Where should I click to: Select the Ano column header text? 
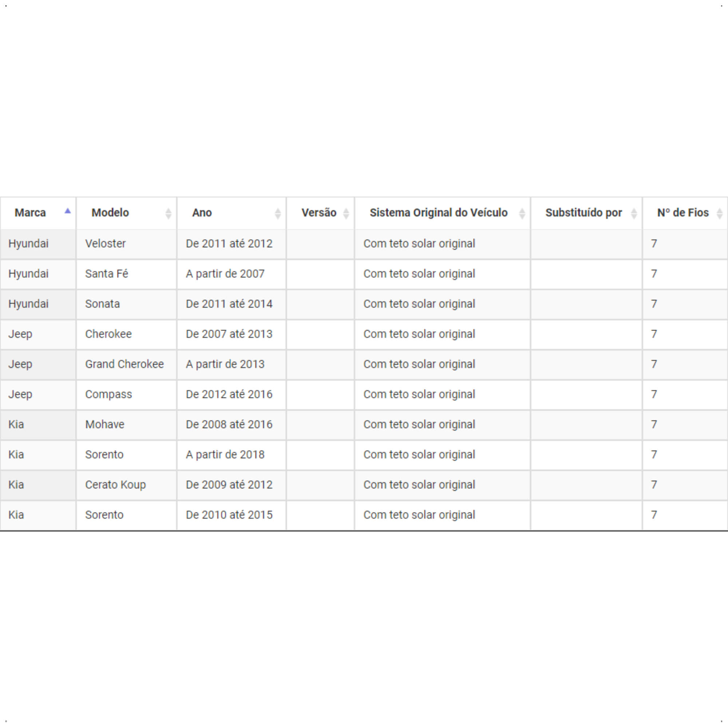(x=202, y=213)
